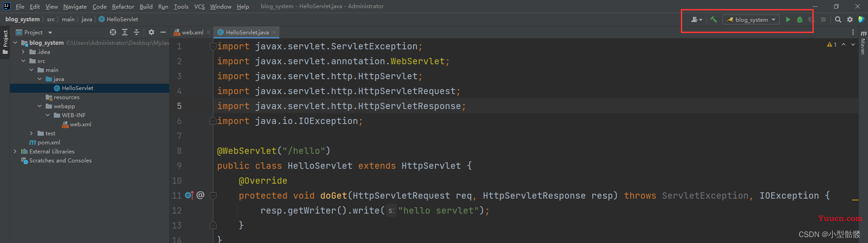Open the Navigate menu
The image size is (868, 243).
point(75,6)
